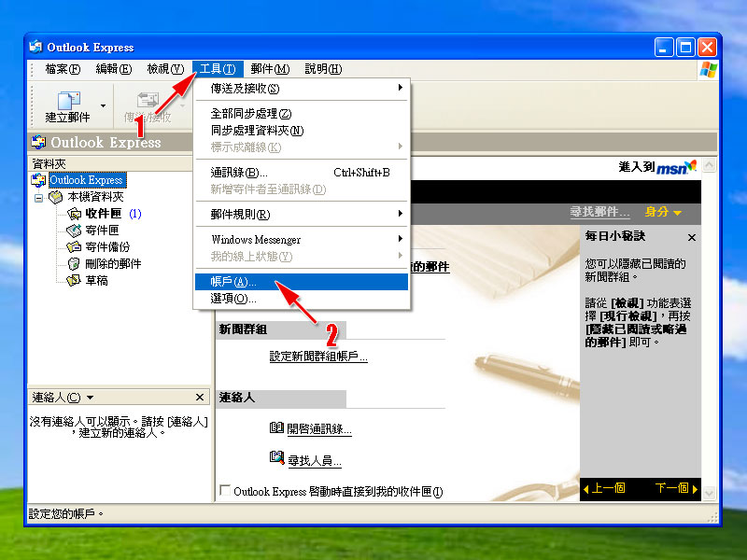
Task: Click the 尋找郵件... link
Action: tap(599, 212)
